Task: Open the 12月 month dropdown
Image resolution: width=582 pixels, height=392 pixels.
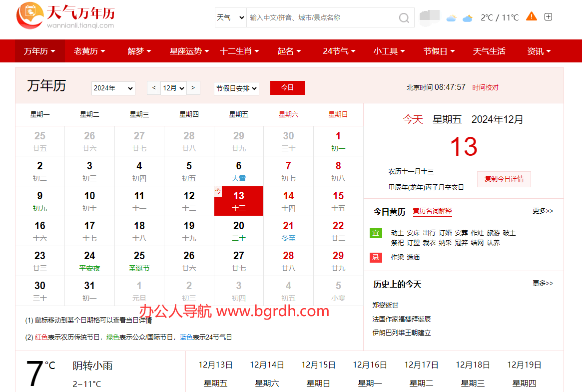Action: tap(174, 88)
